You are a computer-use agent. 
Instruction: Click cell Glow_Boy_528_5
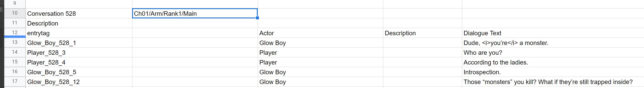[x=79, y=72]
